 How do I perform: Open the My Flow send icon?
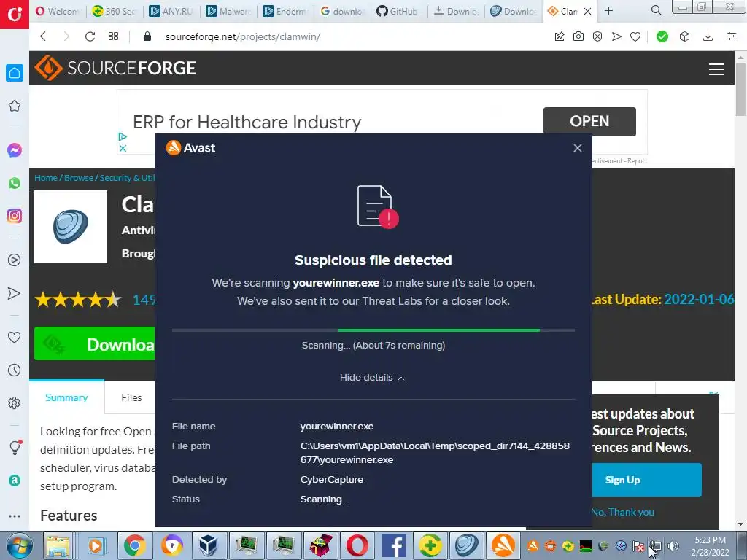[x=616, y=36]
